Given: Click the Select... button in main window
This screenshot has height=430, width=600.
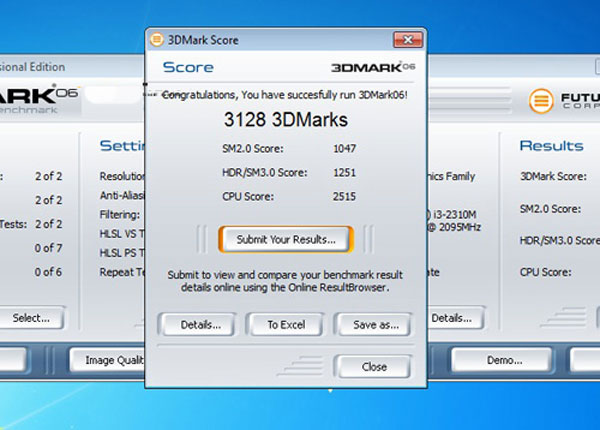Looking at the screenshot, I should (32, 318).
